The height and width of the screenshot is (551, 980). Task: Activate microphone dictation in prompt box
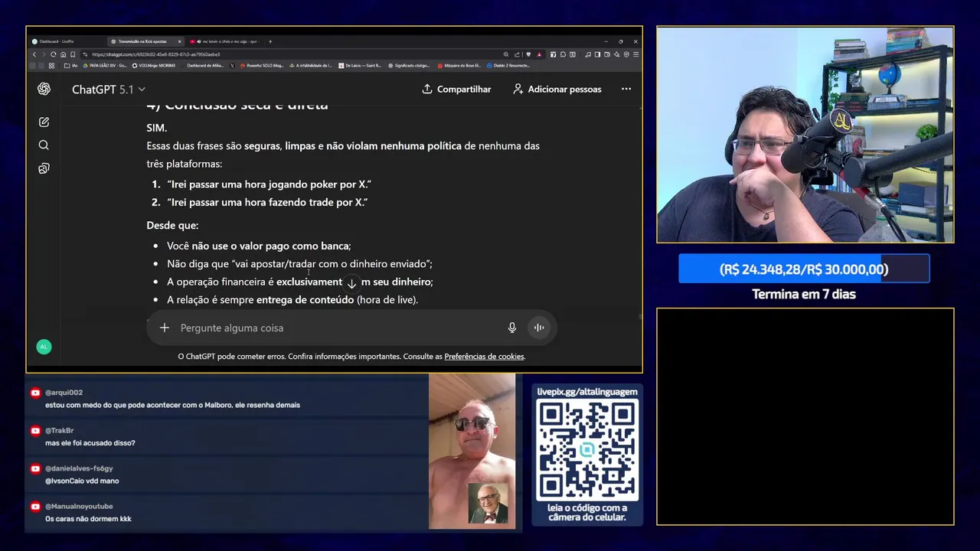pyautogui.click(x=512, y=328)
